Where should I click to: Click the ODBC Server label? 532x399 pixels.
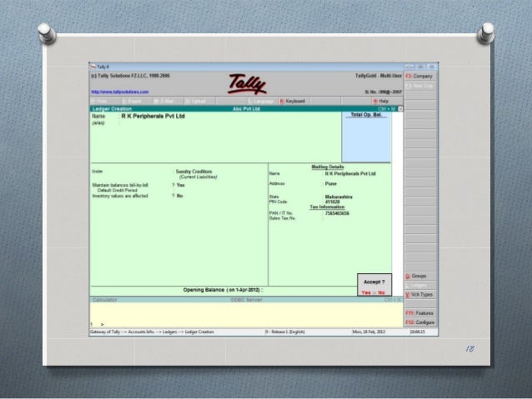click(x=246, y=300)
